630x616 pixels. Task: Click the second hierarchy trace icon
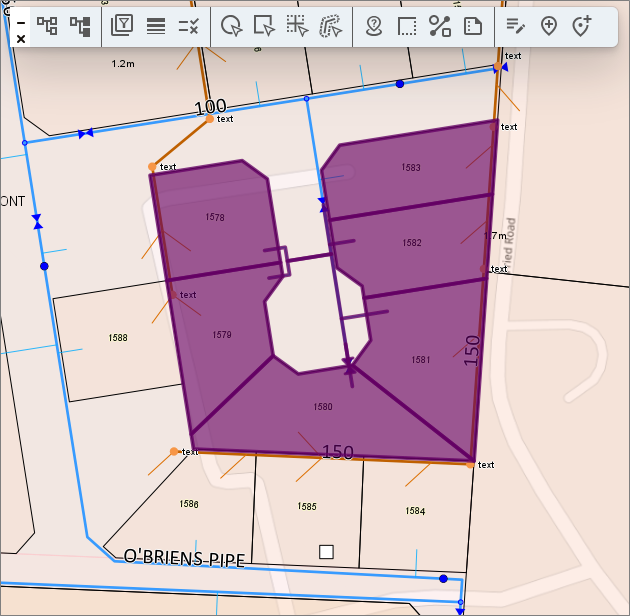80,26
